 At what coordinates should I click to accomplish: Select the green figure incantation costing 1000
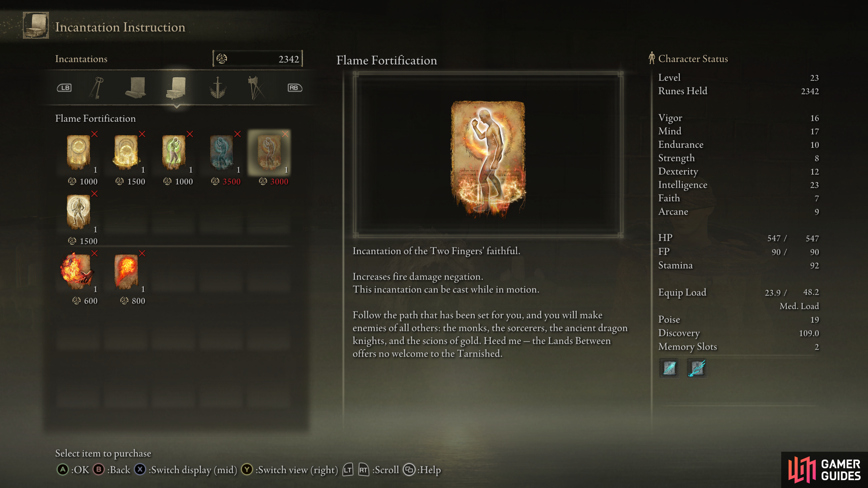coord(174,152)
